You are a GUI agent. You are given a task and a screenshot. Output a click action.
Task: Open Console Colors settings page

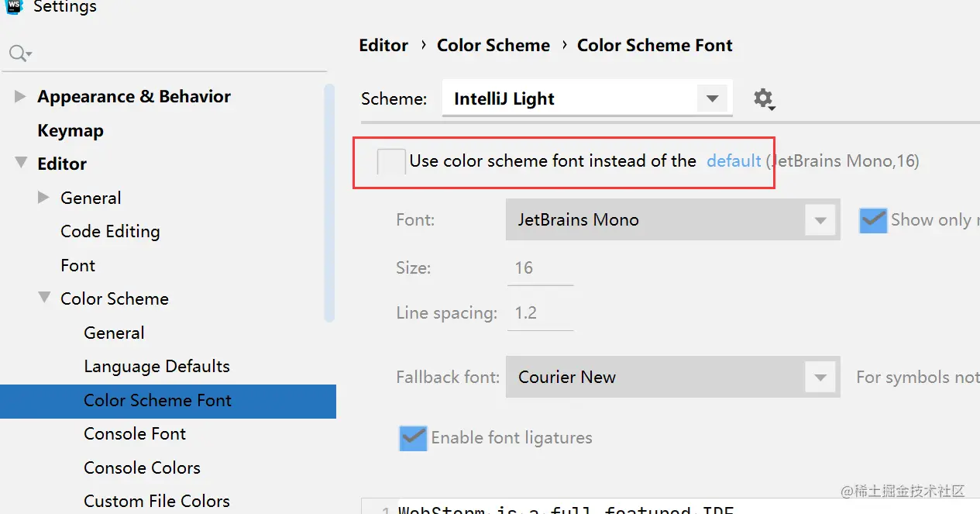142,467
